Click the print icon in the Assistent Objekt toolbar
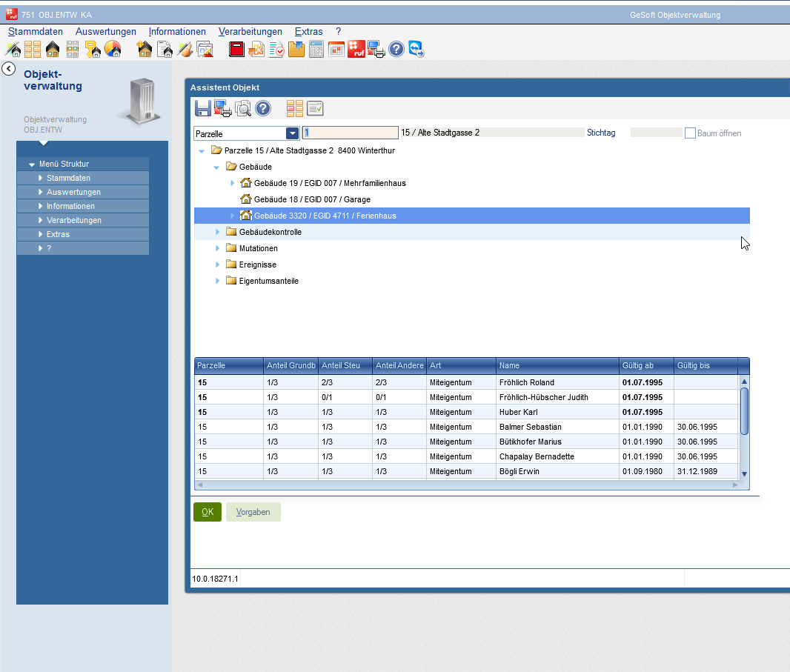The height and width of the screenshot is (672, 790). (222, 108)
